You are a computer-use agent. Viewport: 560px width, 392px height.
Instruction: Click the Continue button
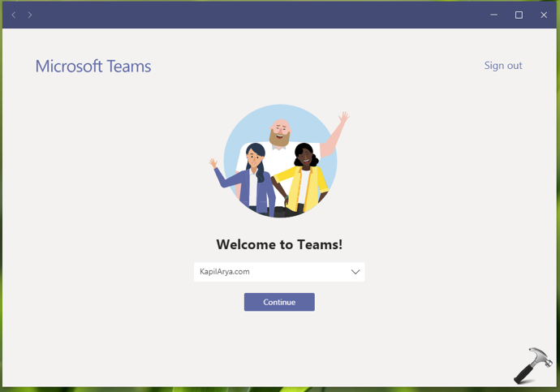coord(279,302)
